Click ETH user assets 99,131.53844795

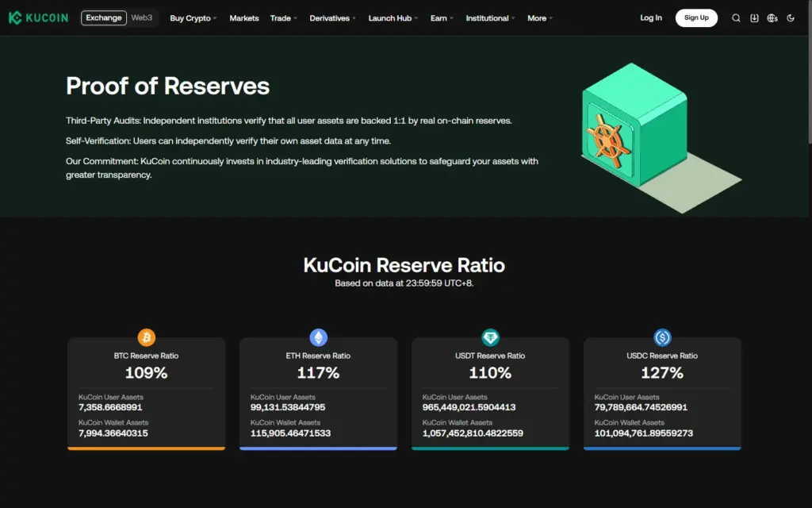pyautogui.click(x=288, y=407)
